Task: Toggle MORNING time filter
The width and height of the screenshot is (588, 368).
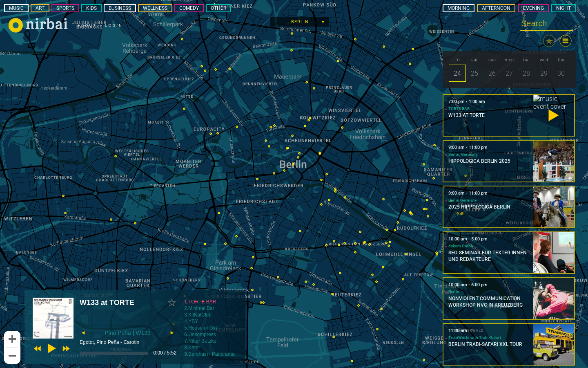Action: (459, 8)
